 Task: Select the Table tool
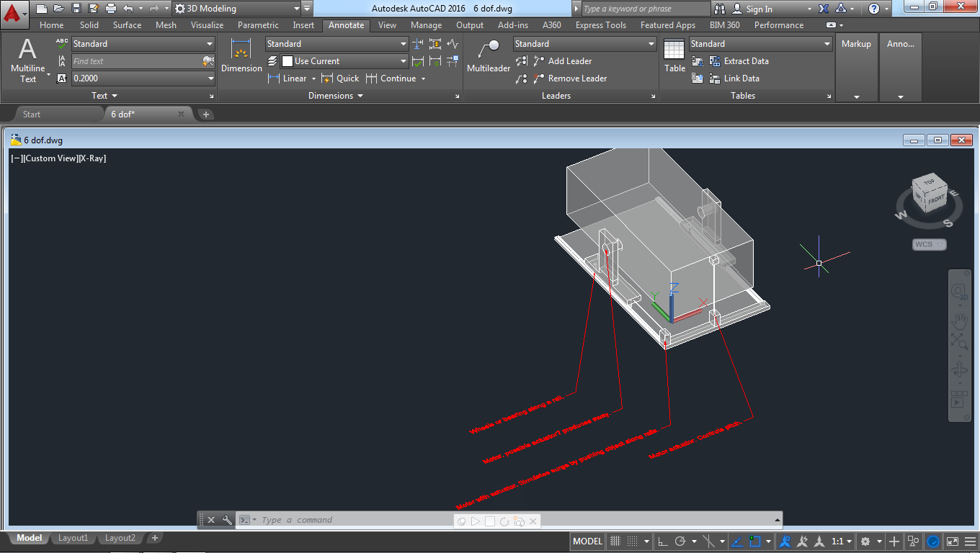pyautogui.click(x=674, y=56)
